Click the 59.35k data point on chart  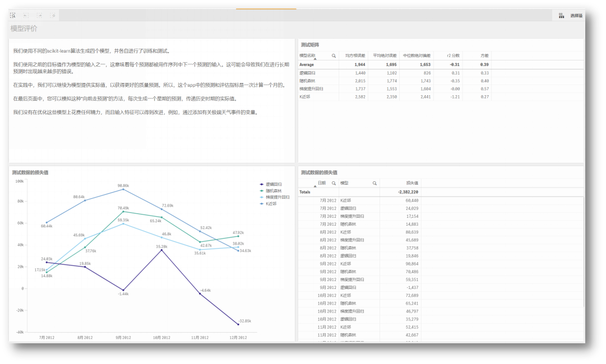123,224
